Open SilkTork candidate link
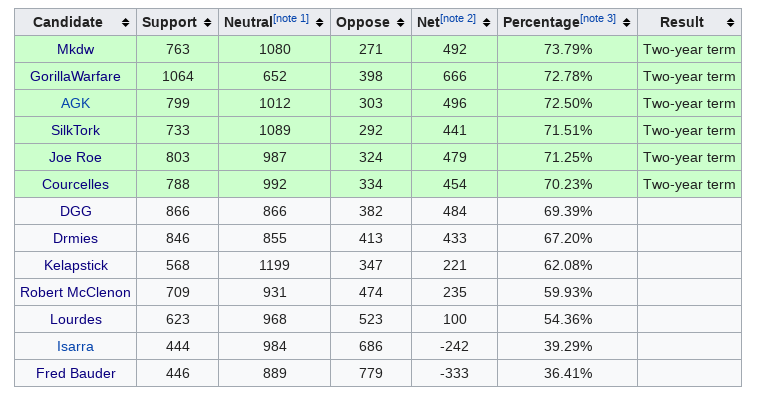Viewport: 757px width, 396px height. point(75,130)
